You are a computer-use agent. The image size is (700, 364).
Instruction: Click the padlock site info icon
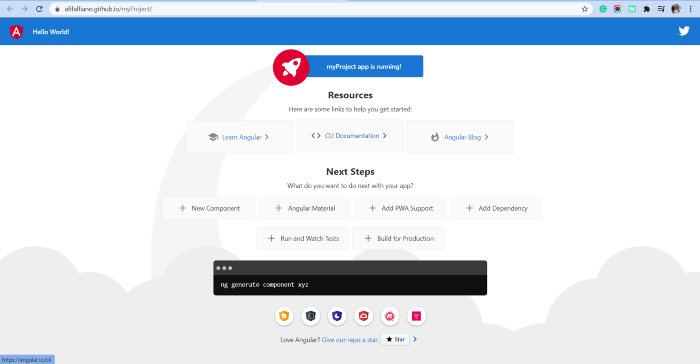coord(57,9)
